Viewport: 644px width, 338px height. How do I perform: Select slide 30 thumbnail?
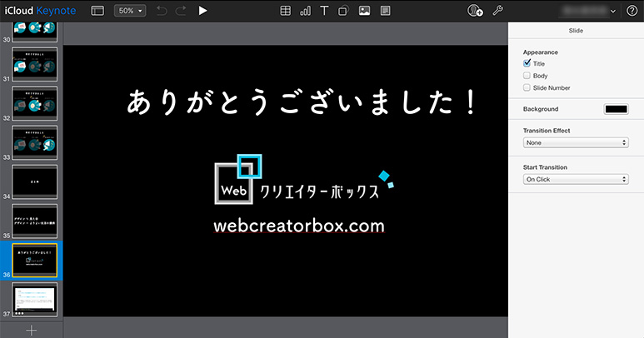pyautogui.click(x=34, y=32)
